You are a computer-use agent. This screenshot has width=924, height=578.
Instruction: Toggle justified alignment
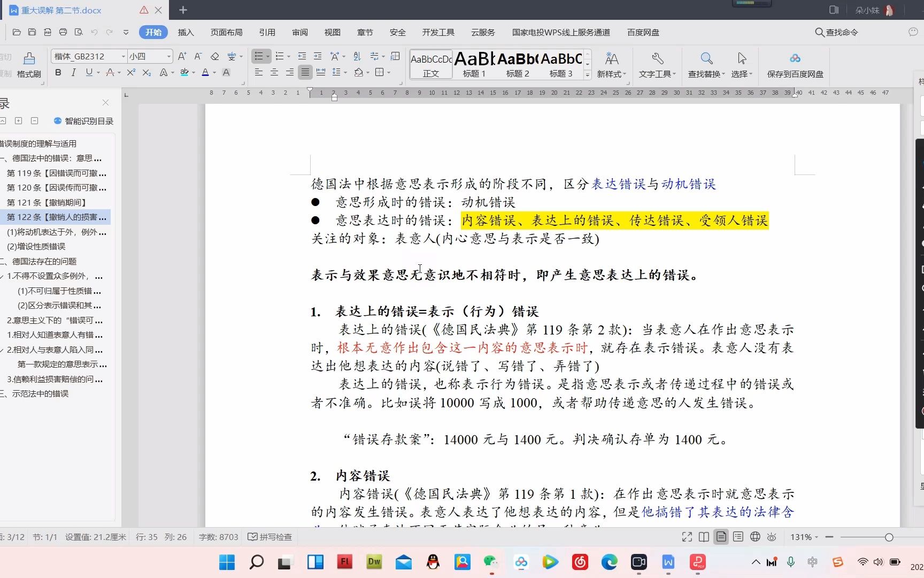305,72
